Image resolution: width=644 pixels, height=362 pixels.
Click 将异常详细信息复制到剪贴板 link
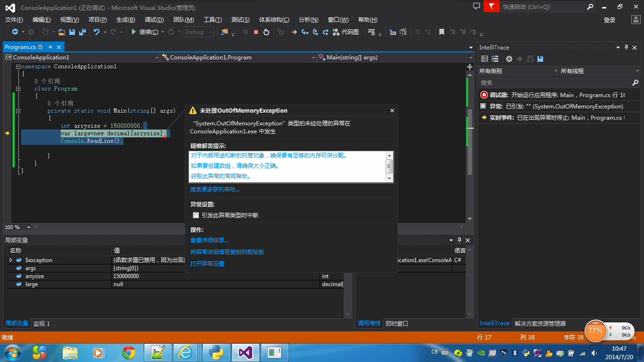click(227, 252)
